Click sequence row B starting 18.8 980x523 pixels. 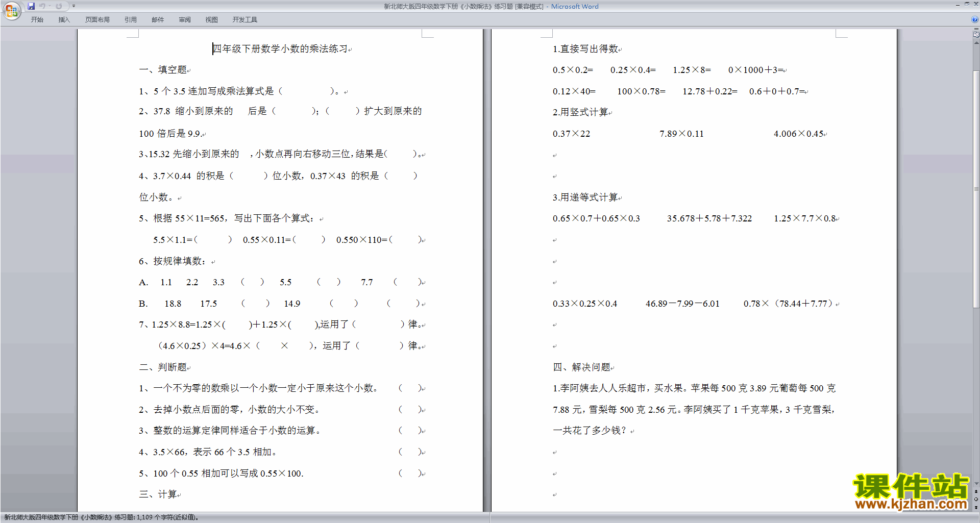click(280, 304)
